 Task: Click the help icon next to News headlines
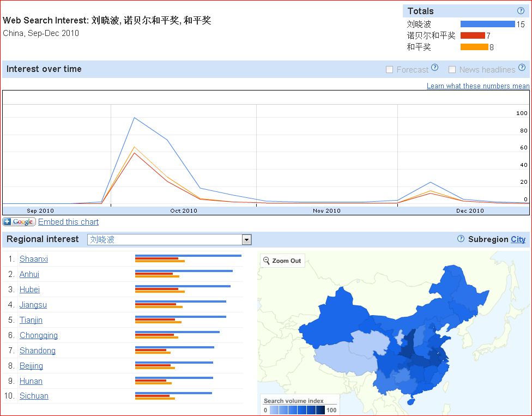tap(522, 68)
